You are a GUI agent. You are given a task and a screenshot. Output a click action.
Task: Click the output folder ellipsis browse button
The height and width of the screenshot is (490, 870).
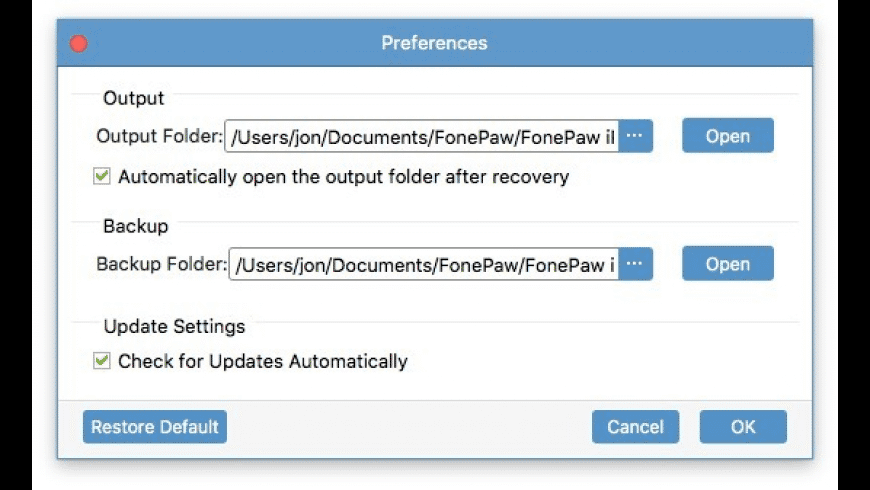coord(635,136)
